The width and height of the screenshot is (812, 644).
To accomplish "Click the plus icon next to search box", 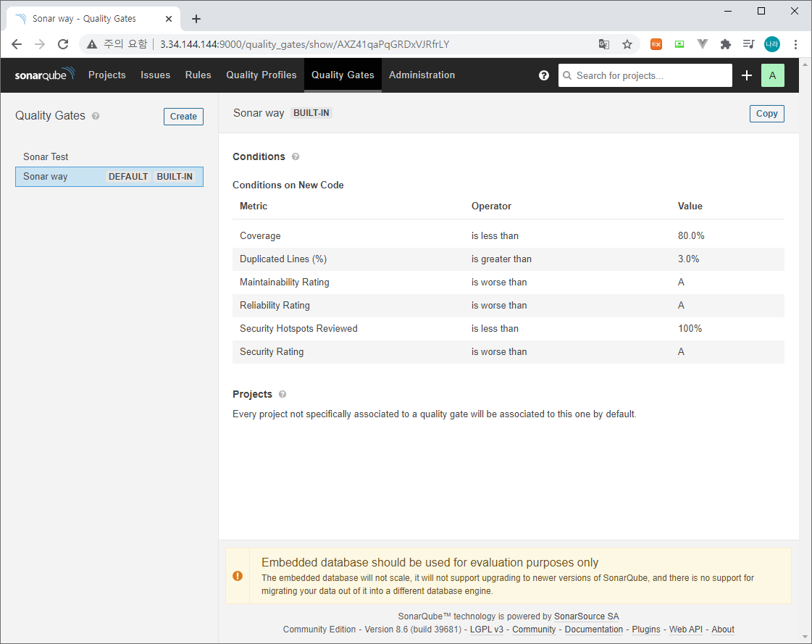I will pyautogui.click(x=746, y=75).
